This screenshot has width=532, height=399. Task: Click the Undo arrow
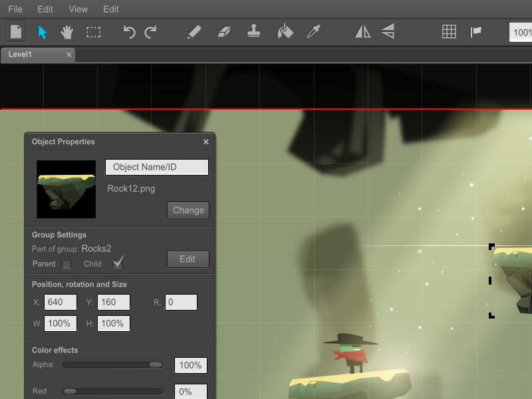129,31
